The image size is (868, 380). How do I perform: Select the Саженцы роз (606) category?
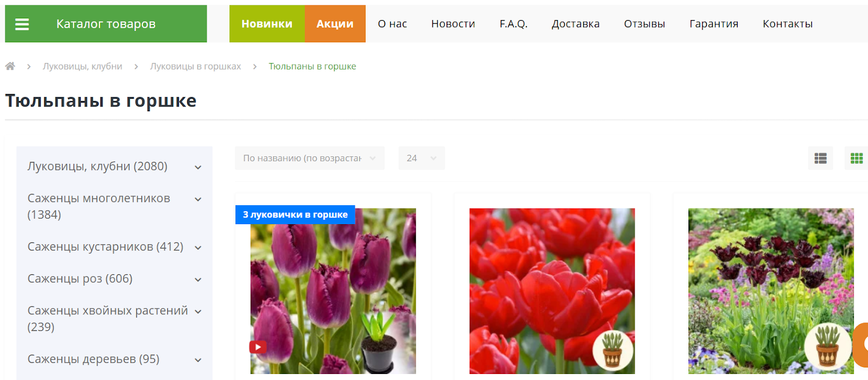pyautogui.click(x=80, y=278)
